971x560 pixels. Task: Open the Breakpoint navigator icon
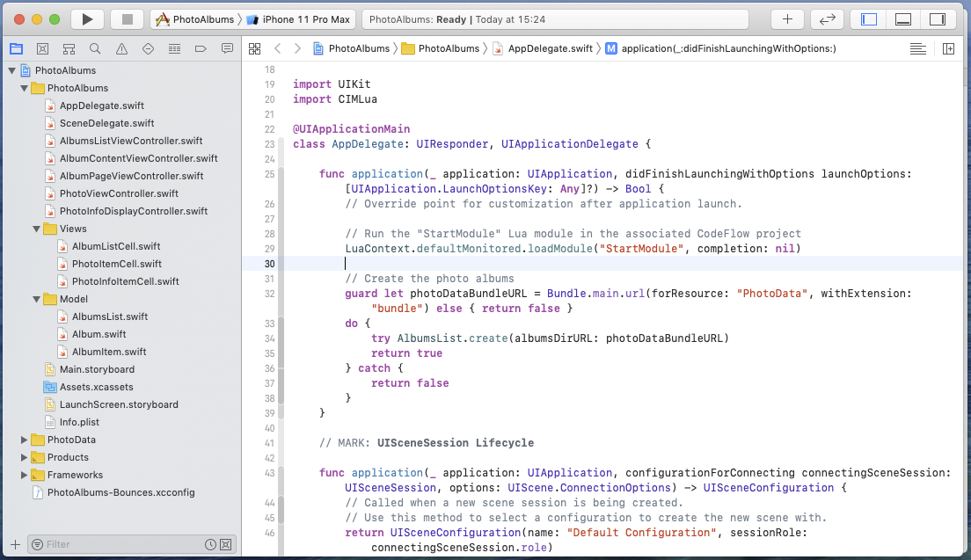click(201, 48)
